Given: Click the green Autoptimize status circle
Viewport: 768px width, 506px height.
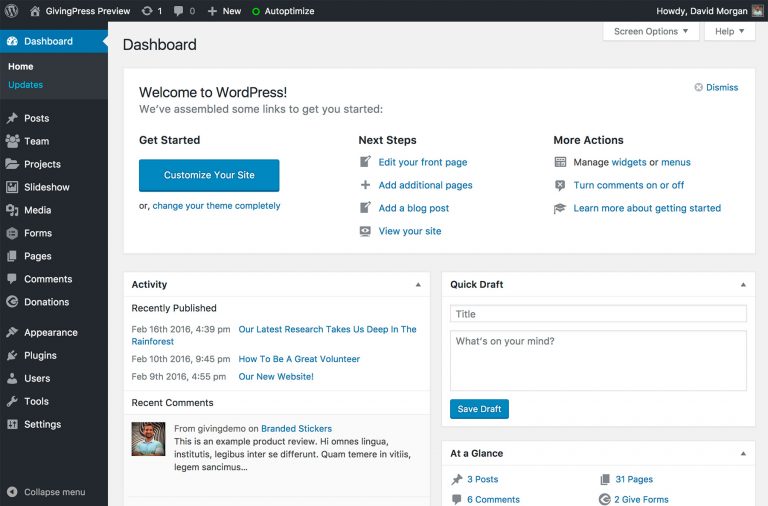Looking at the screenshot, I should point(256,11).
